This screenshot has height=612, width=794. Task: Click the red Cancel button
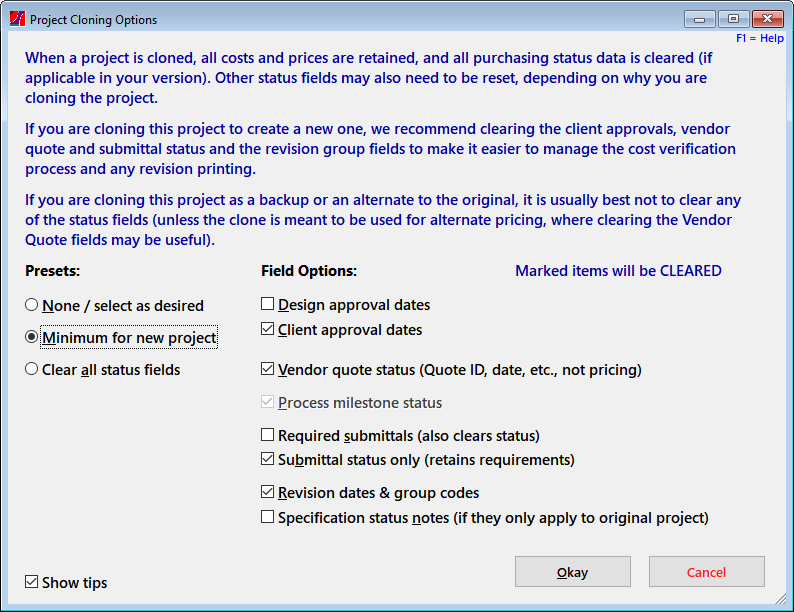pyautogui.click(x=707, y=572)
